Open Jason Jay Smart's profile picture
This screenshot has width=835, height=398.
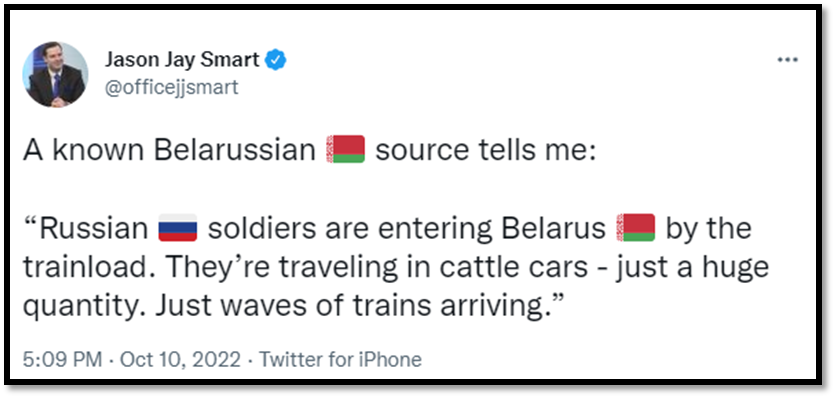[56, 74]
